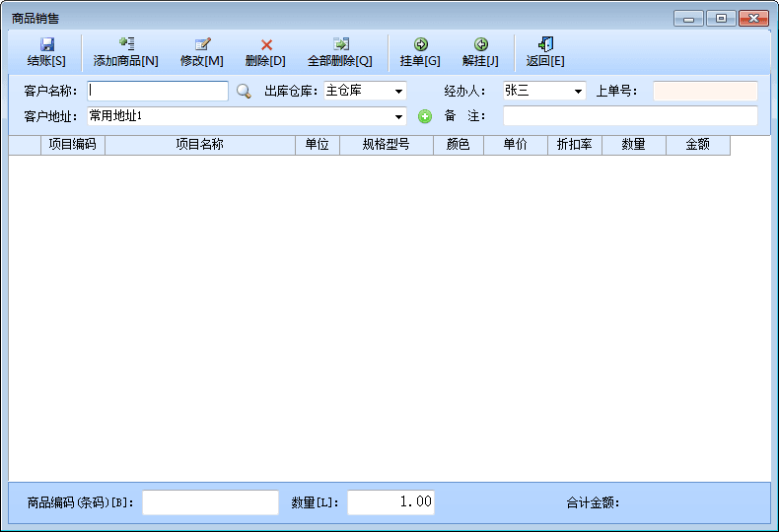Click the 挂单[G] hold order icon
Viewport: 779px width, 532px height.
420,44
